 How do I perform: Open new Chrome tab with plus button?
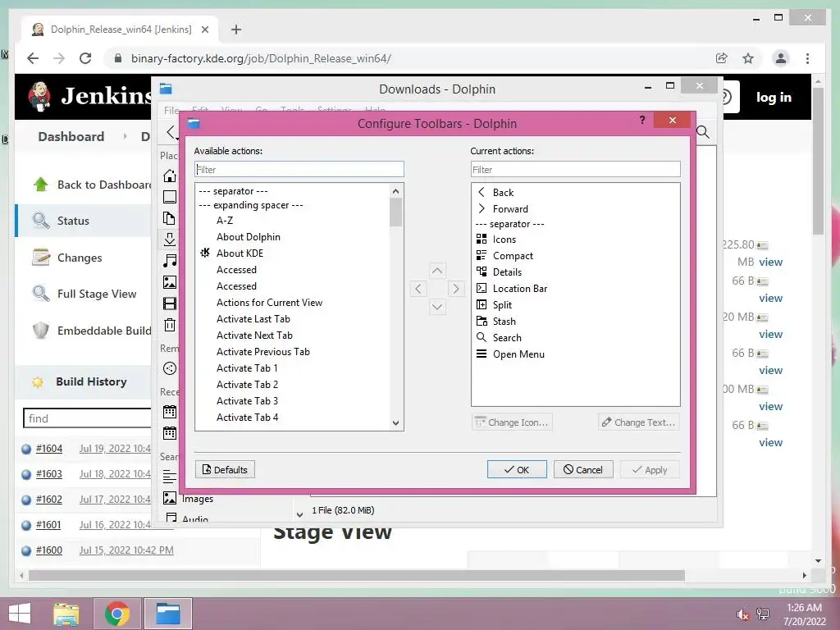(236, 30)
